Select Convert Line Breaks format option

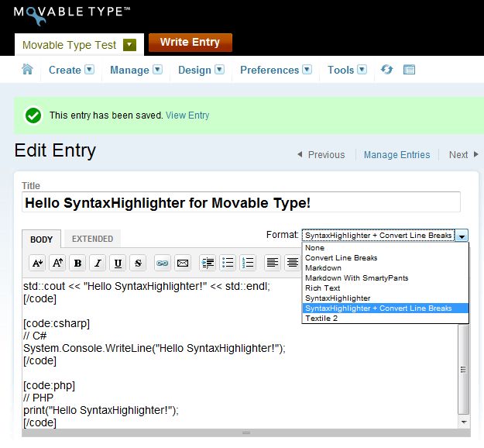click(x=385, y=257)
